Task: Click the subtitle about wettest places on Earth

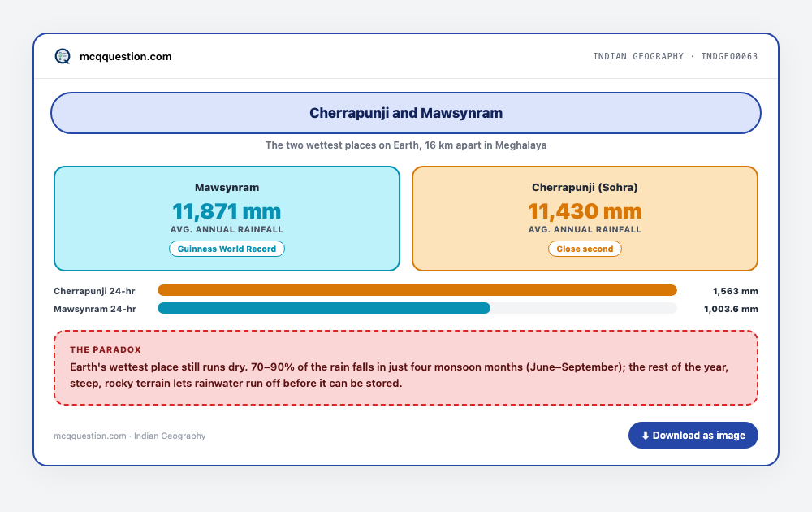Action: 406,145
